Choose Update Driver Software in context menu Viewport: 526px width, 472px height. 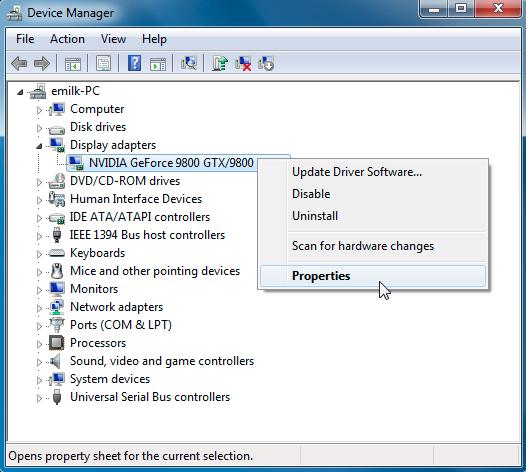click(x=357, y=172)
